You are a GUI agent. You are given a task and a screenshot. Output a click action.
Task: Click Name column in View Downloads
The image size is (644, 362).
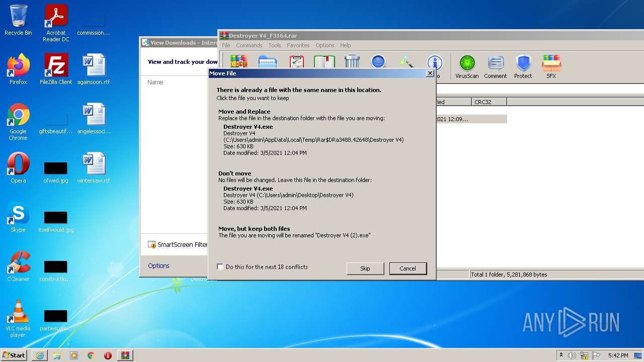point(155,82)
